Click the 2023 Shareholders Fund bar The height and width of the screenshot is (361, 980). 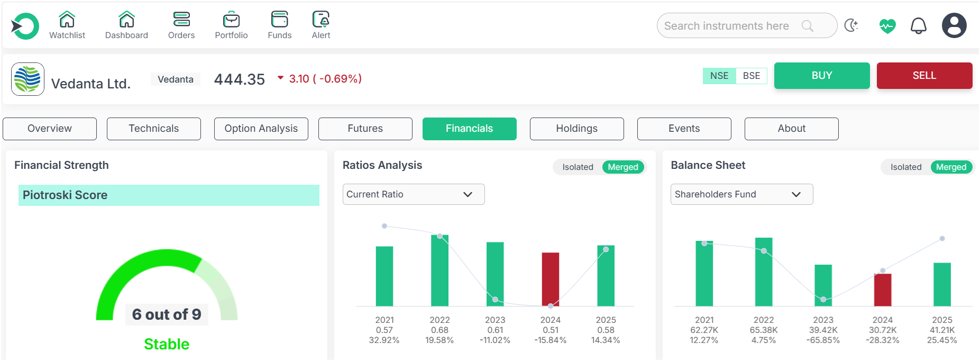coord(823,285)
